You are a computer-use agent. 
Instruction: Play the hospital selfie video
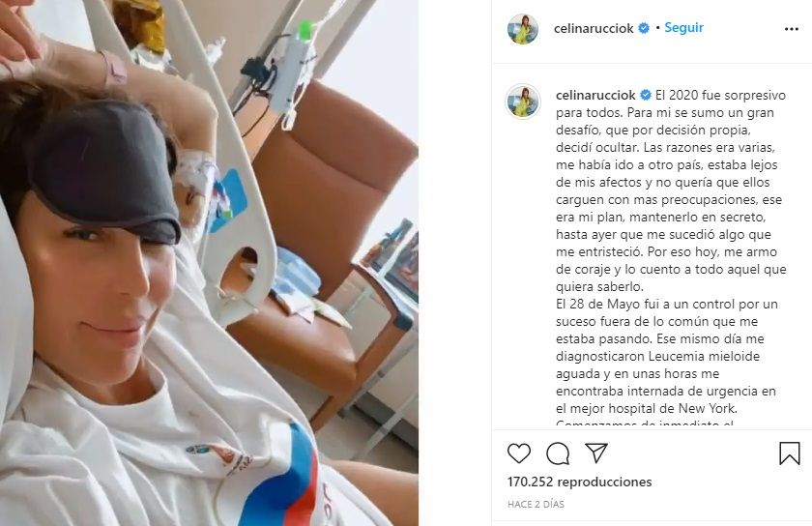(209, 263)
